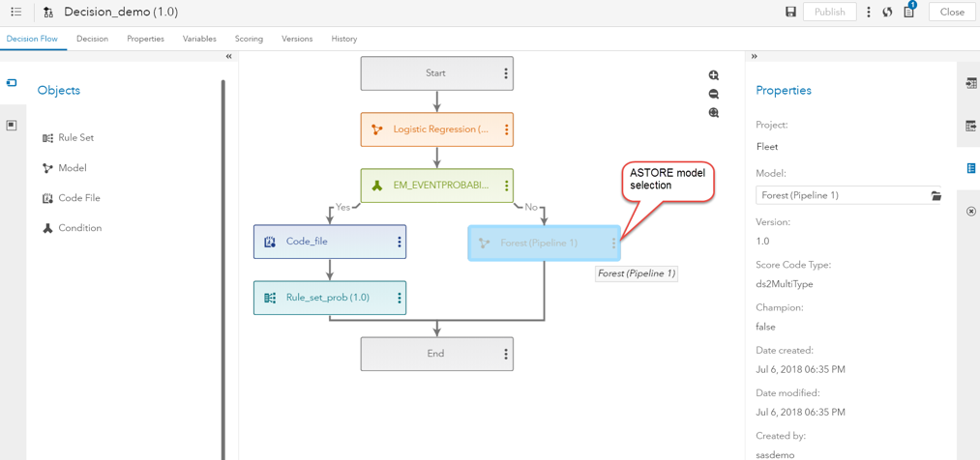This screenshot has height=460, width=980.
Task: Browse for a model using the folder icon
Action: (x=935, y=195)
